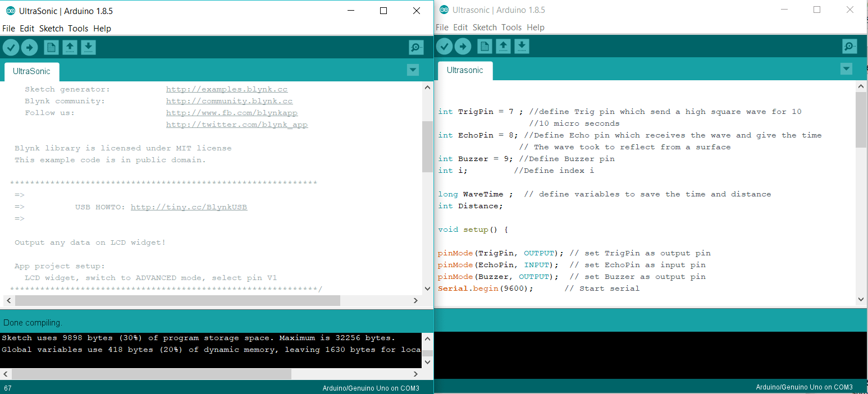Expand tab options dropdown in right window
This screenshot has height=394, width=868.
point(846,69)
